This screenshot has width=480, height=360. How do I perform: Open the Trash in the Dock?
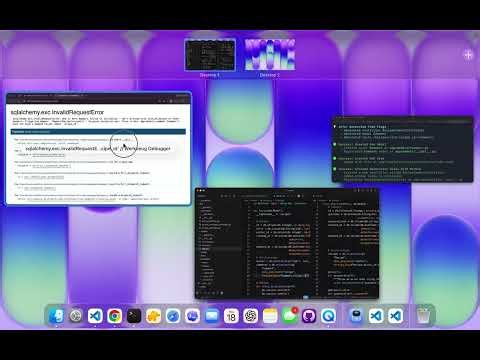[x=424, y=316]
